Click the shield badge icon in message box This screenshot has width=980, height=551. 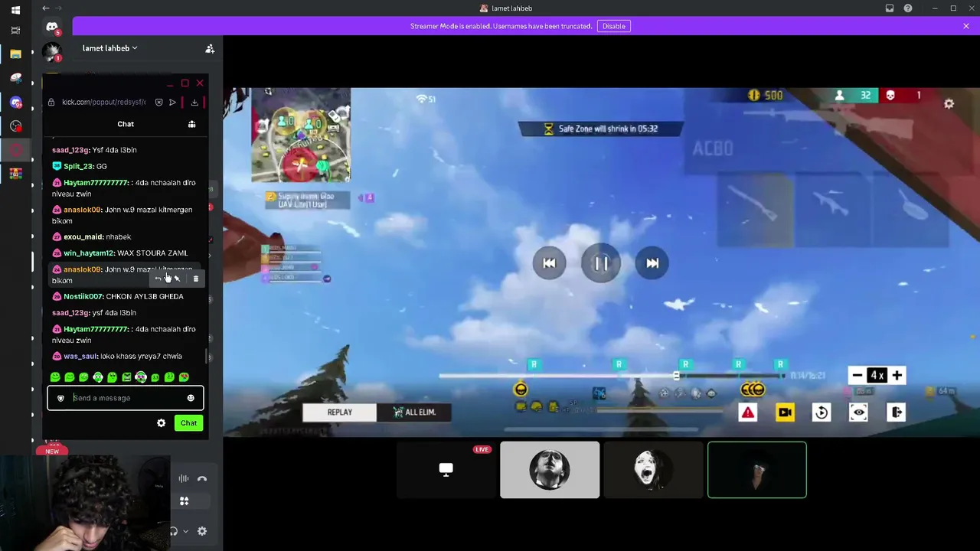coord(60,398)
